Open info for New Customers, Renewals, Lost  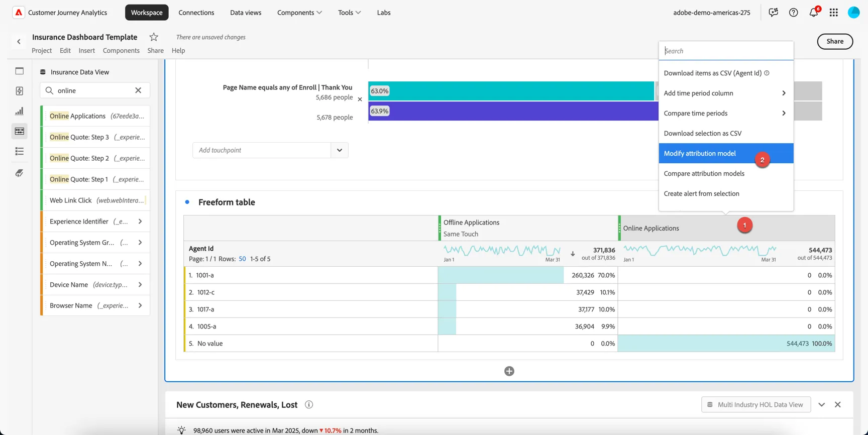pyautogui.click(x=309, y=405)
